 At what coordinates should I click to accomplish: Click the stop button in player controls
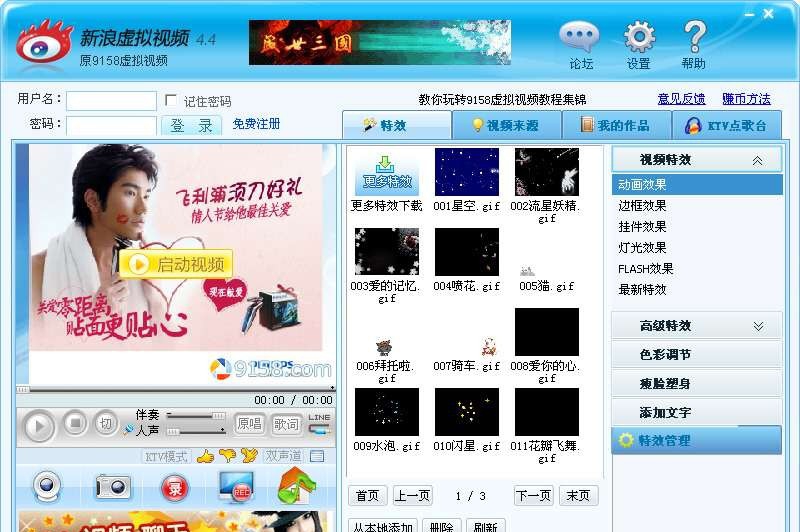pos(76,423)
